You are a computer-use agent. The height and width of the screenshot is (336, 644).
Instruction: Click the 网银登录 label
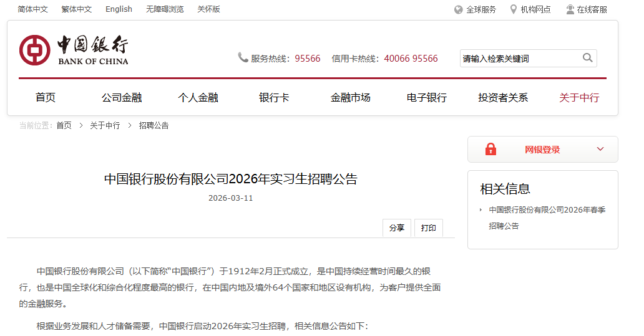pyautogui.click(x=542, y=150)
